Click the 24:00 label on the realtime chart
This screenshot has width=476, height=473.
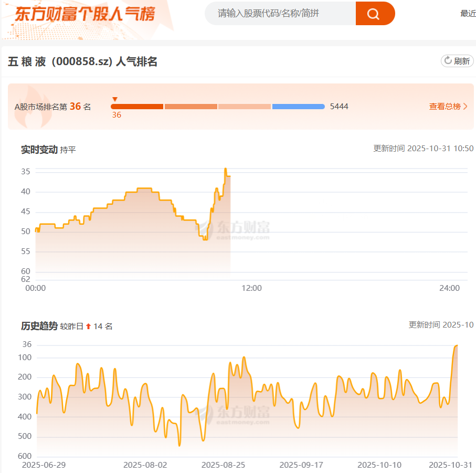click(450, 288)
